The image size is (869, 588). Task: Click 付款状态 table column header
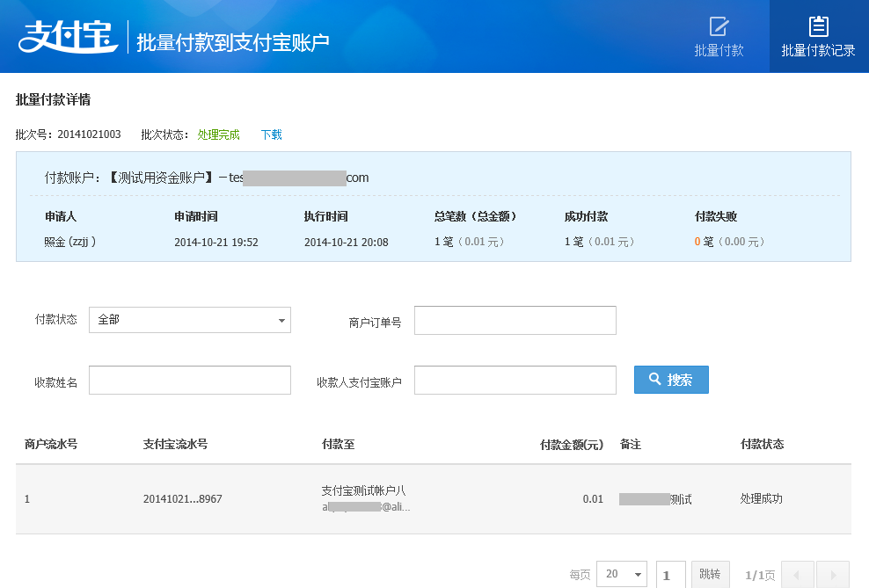point(762,444)
